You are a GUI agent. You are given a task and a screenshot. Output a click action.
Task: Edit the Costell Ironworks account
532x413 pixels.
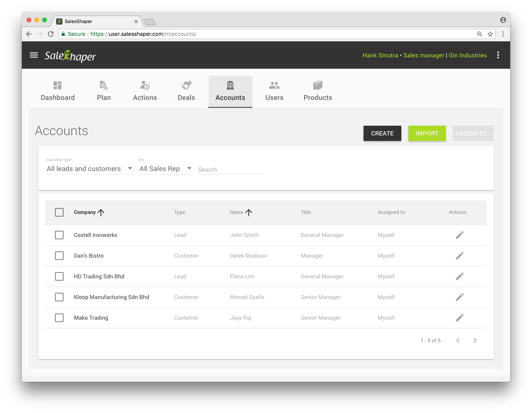tap(460, 235)
